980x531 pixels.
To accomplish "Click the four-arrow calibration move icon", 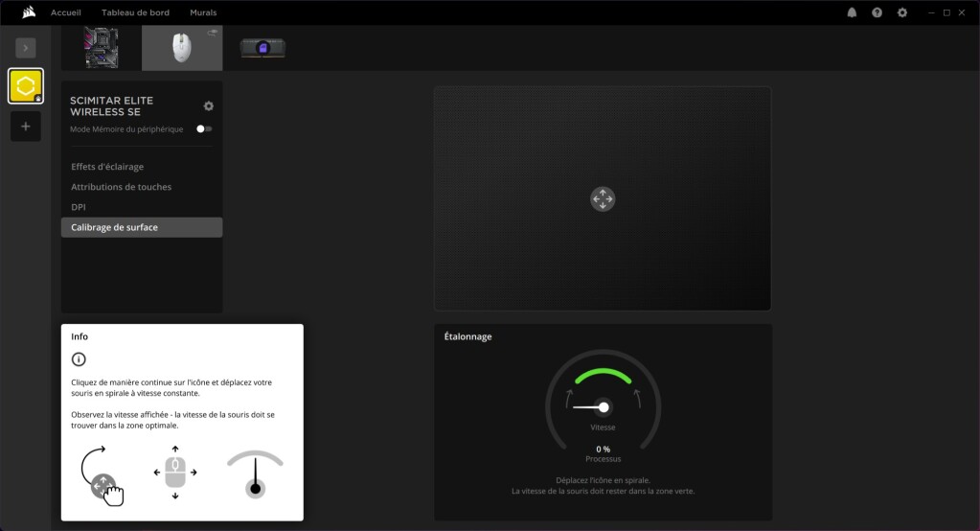I will pyautogui.click(x=603, y=199).
